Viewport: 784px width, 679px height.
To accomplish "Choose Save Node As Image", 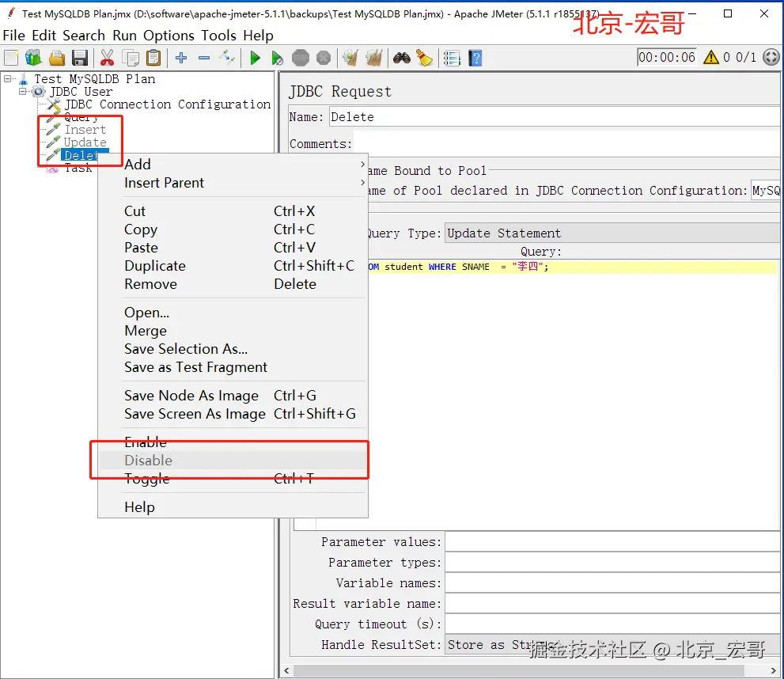I will [233, 396].
